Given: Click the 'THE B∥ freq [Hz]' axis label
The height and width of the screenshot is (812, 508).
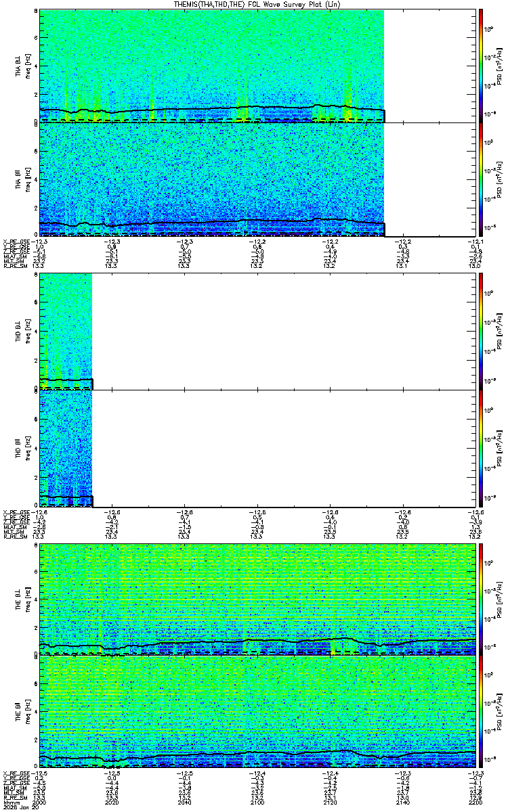Looking at the screenshot, I should click(22, 710).
